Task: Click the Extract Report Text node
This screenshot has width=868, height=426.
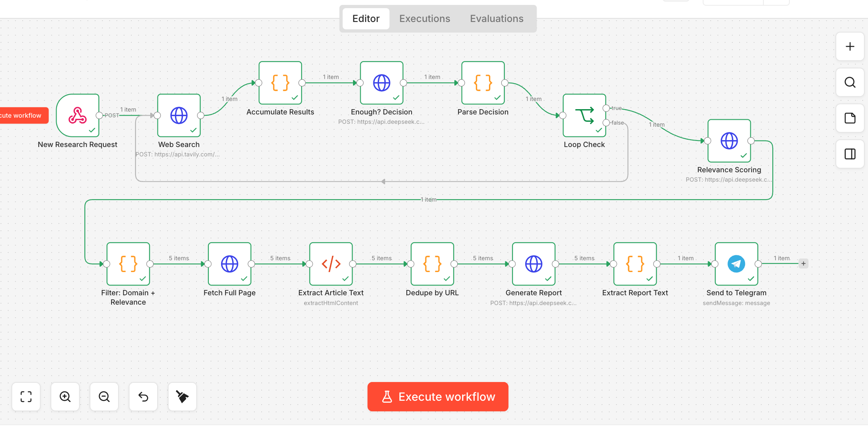Action: coord(635,264)
